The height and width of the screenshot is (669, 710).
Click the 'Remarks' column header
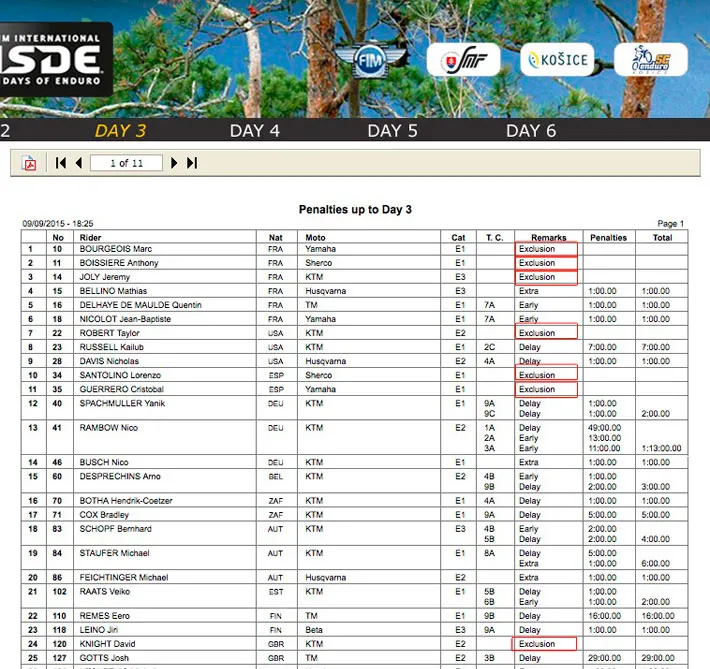click(x=549, y=237)
